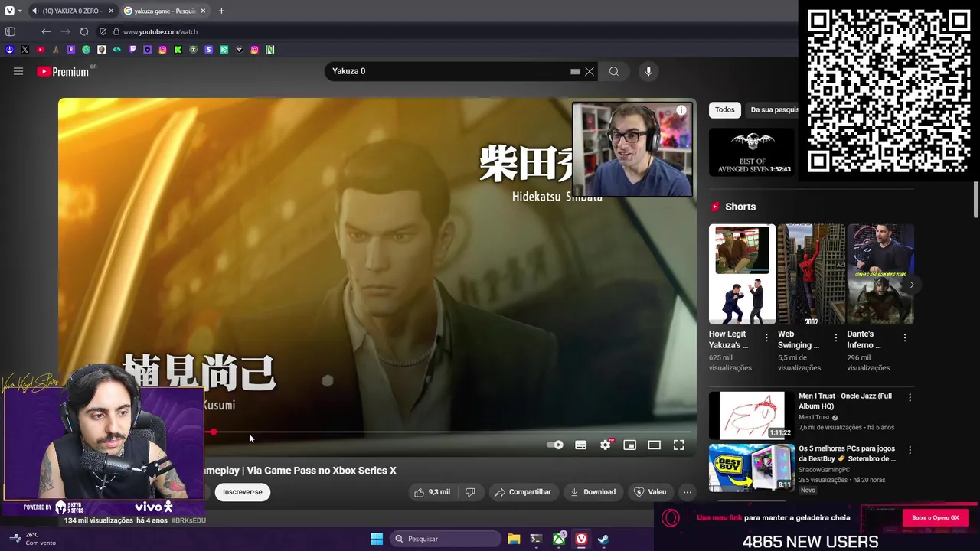This screenshot has height=551, width=980.
Task: Open the Notion bookmark icon
Action: pyautogui.click(x=269, y=50)
